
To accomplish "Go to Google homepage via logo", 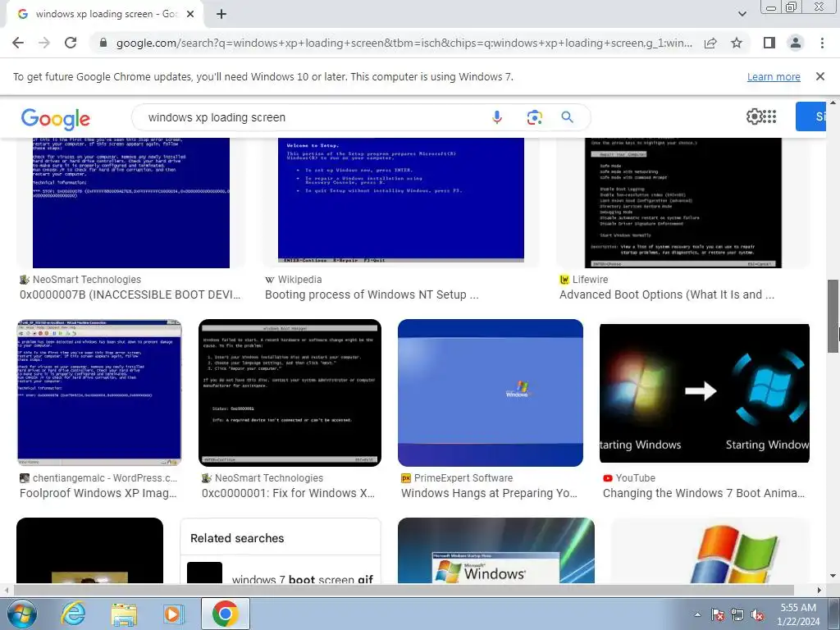I will 56,119.
